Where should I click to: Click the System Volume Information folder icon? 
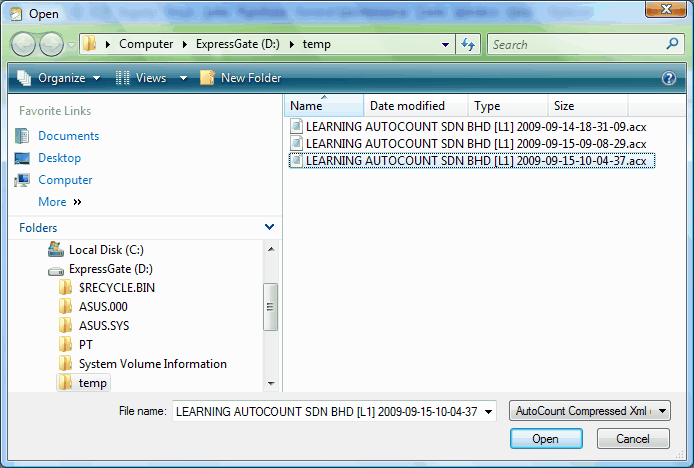(x=66, y=364)
